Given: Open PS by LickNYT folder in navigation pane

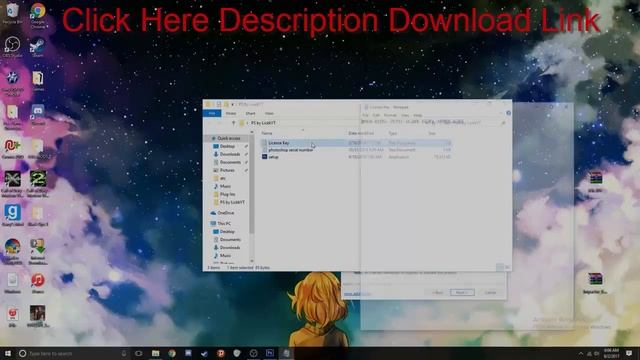Looking at the screenshot, I should pos(232,202).
